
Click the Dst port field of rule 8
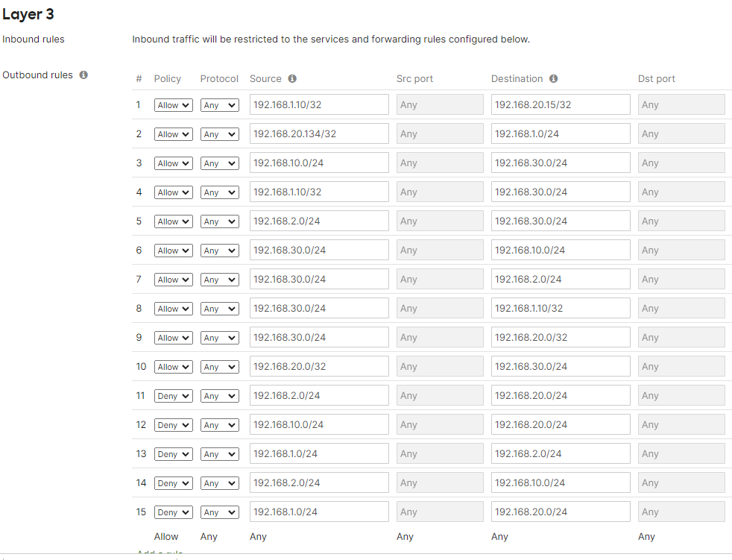(x=681, y=309)
